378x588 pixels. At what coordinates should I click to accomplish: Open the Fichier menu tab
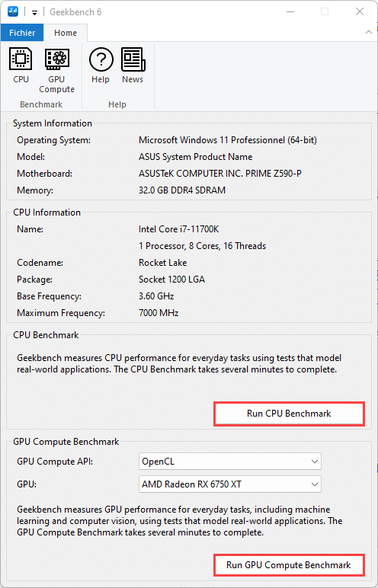click(22, 33)
